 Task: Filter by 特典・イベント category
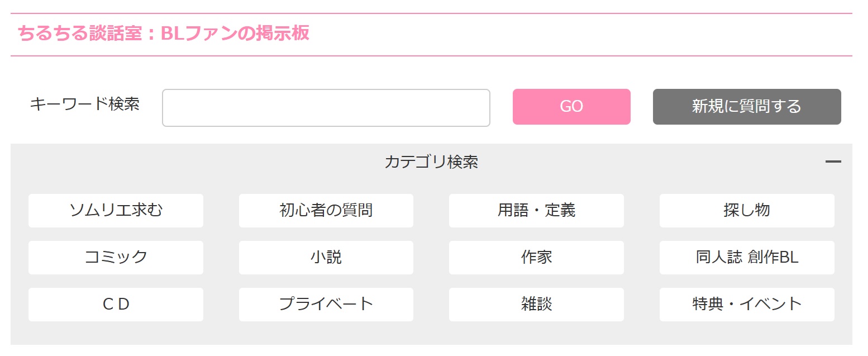[x=746, y=305]
